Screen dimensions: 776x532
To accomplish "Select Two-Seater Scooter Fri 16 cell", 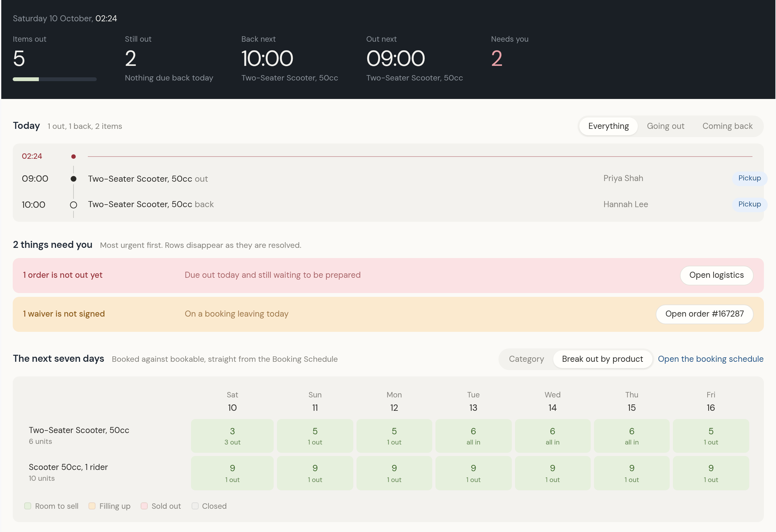I will pos(710,436).
